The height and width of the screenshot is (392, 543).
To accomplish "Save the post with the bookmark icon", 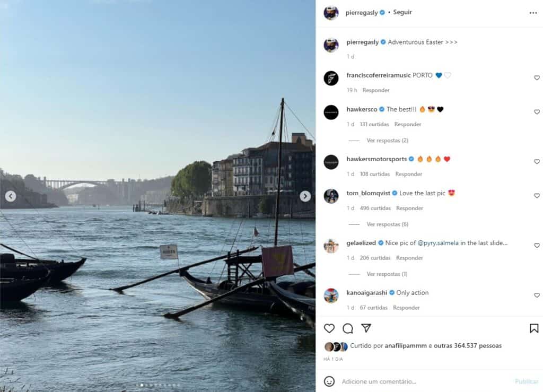I will point(534,328).
